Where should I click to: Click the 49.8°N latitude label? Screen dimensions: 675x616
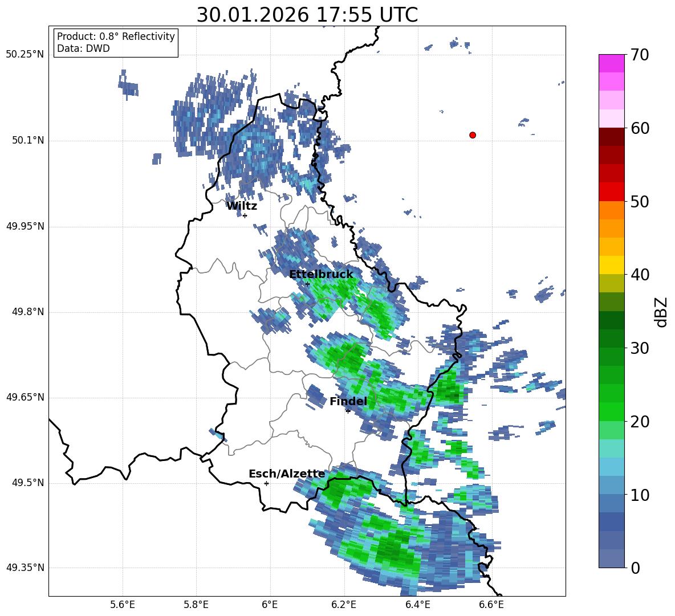click(x=28, y=312)
